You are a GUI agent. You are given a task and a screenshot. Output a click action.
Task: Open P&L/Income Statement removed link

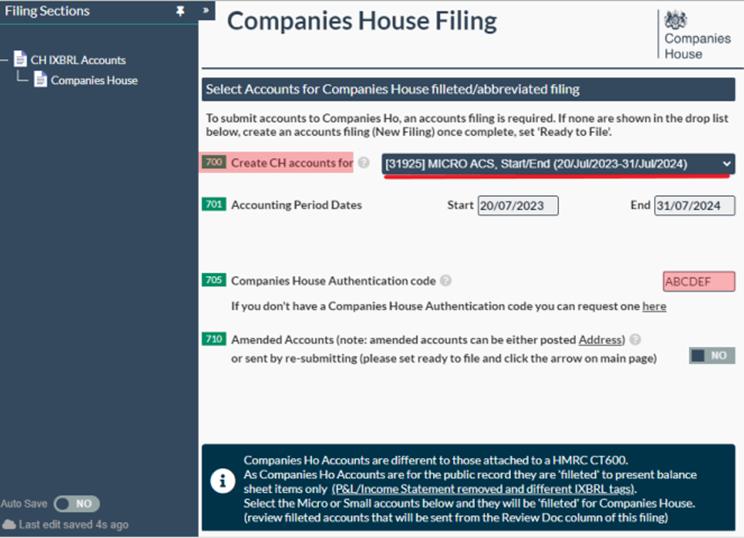[x=484, y=489]
